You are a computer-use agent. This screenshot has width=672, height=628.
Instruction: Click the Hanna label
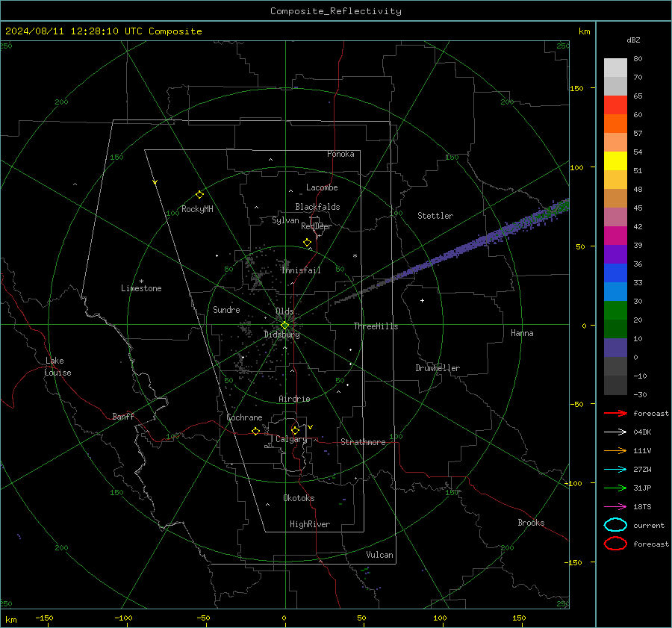522,333
